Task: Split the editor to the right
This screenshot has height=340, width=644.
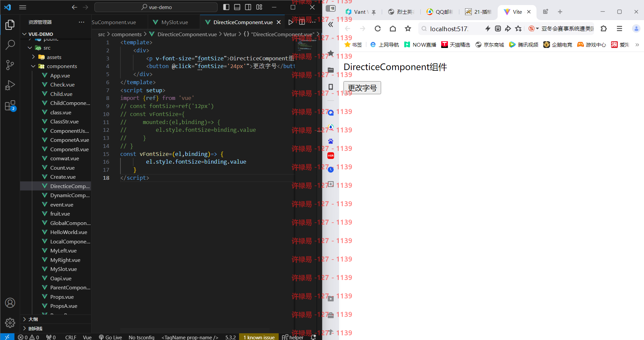Action: tap(302, 22)
